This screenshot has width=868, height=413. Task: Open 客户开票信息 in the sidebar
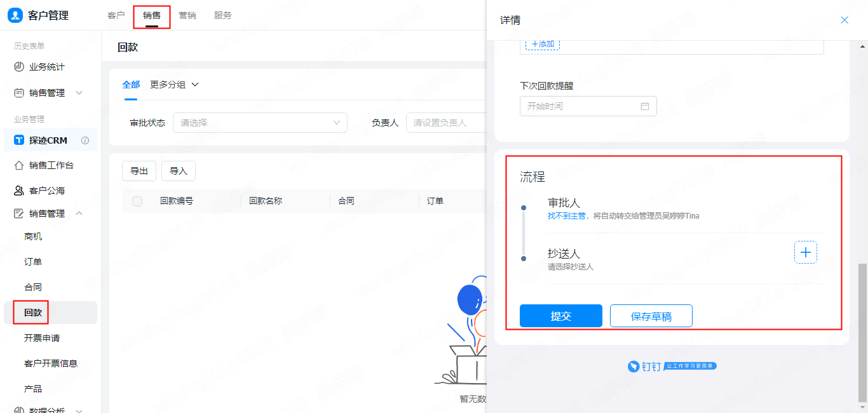(x=51, y=363)
